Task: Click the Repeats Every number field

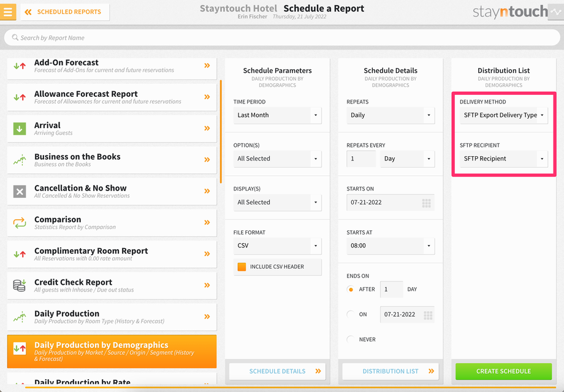Action: click(361, 159)
